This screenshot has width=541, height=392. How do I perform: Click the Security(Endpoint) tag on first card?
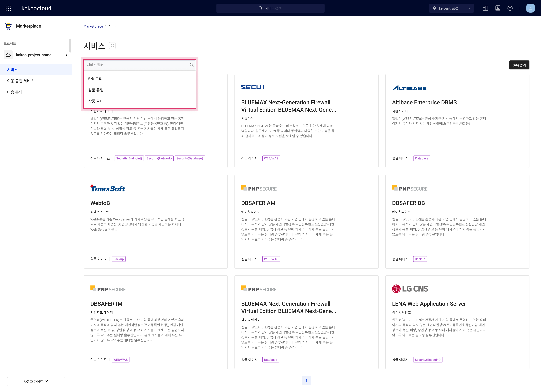pos(129,158)
